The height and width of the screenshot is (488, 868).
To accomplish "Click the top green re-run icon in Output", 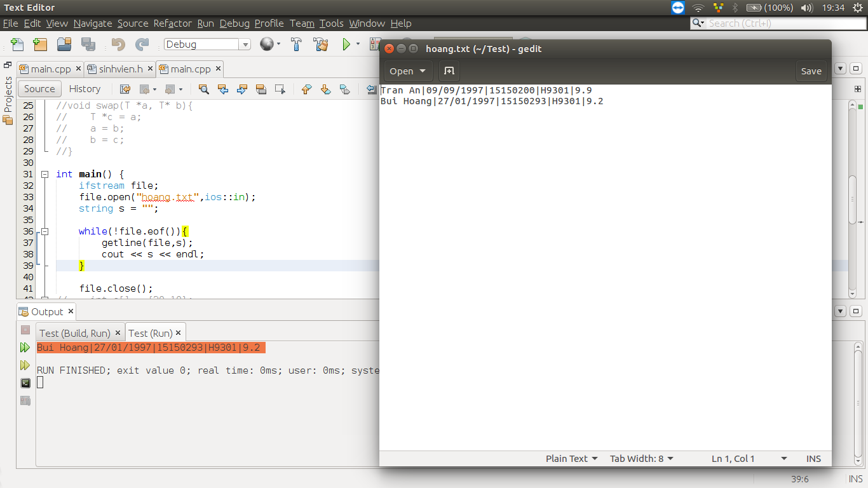I will click(25, 348).
